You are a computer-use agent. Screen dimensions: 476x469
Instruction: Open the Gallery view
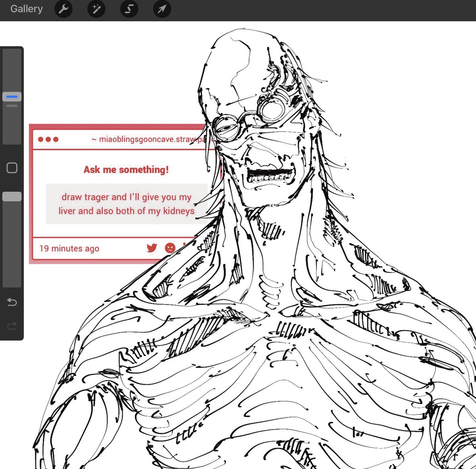(x=26, y=9)
